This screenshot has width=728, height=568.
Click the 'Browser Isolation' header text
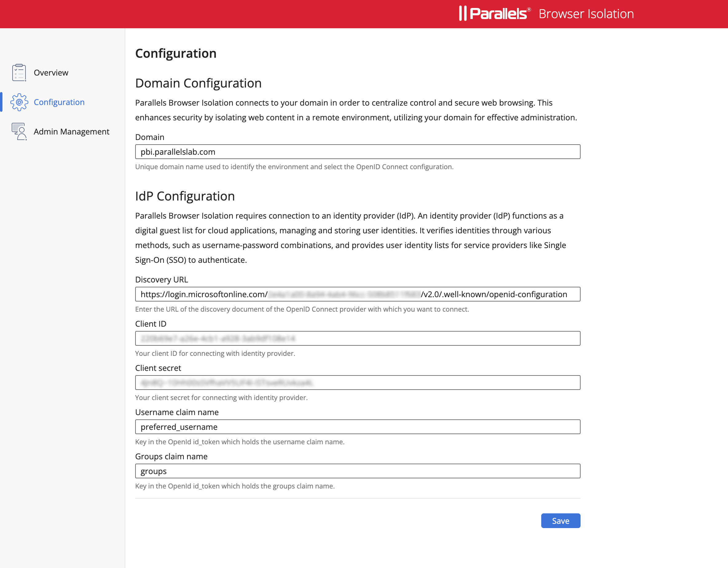tap(586, 14)
